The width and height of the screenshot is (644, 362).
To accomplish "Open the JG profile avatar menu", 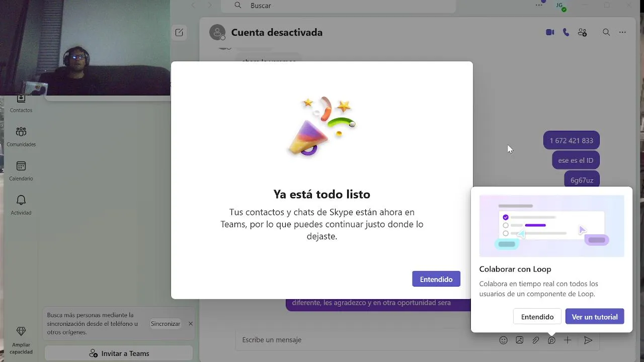I will [x=559, y=6].
